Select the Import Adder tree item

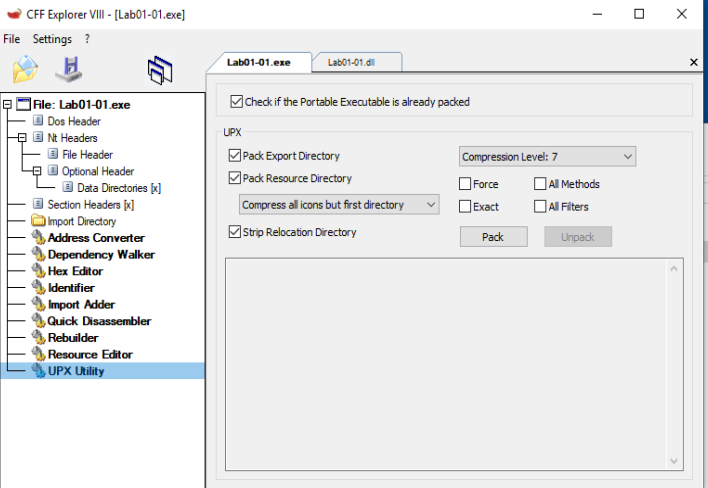[x=81, y=305]
